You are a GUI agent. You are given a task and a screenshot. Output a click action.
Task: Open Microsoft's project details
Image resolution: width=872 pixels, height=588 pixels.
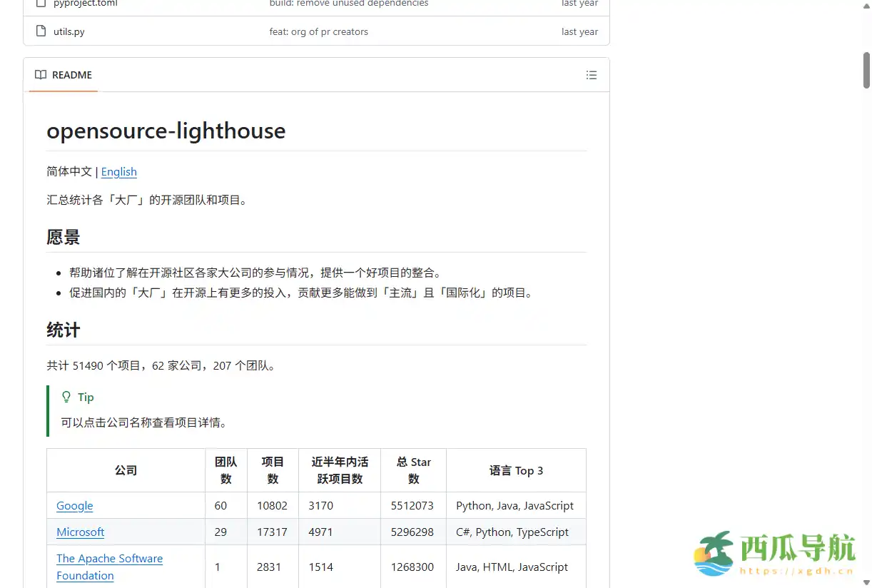point(80,532)
